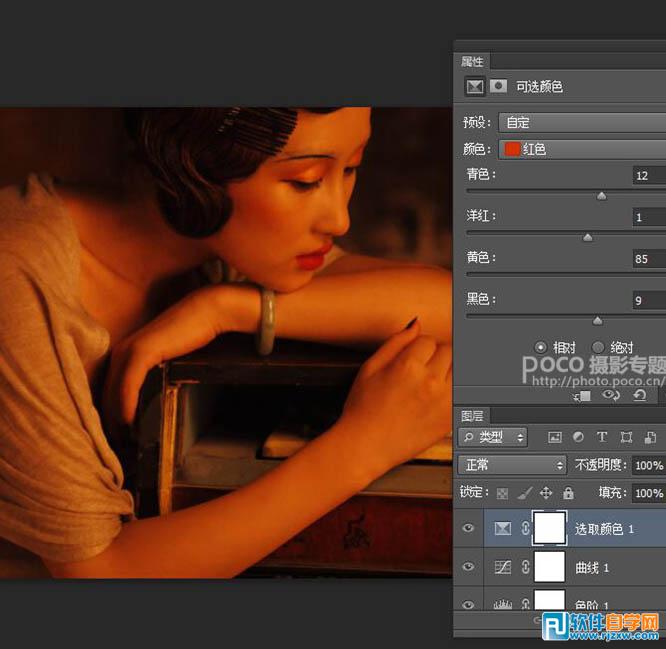The width and height of the screenshot is (666, 649).
Task: Click the mask icon in Properties panel
Action: click(497, 87)
